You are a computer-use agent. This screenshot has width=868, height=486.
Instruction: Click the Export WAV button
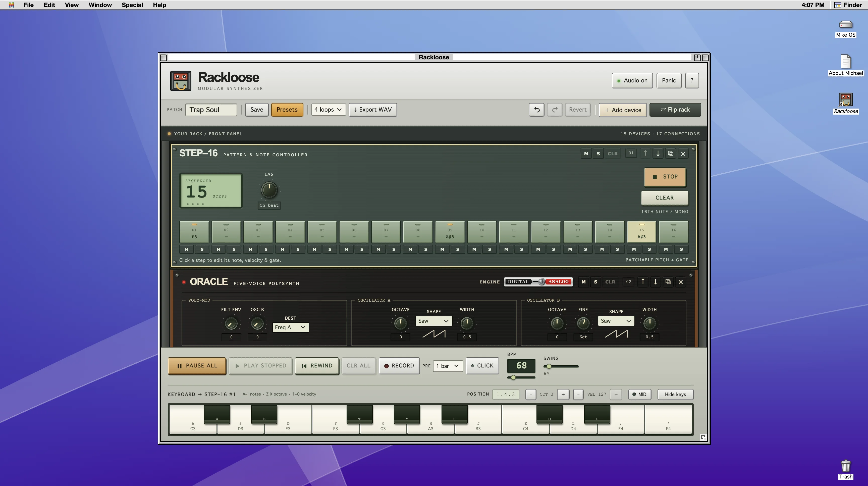(x=373, y=110)
